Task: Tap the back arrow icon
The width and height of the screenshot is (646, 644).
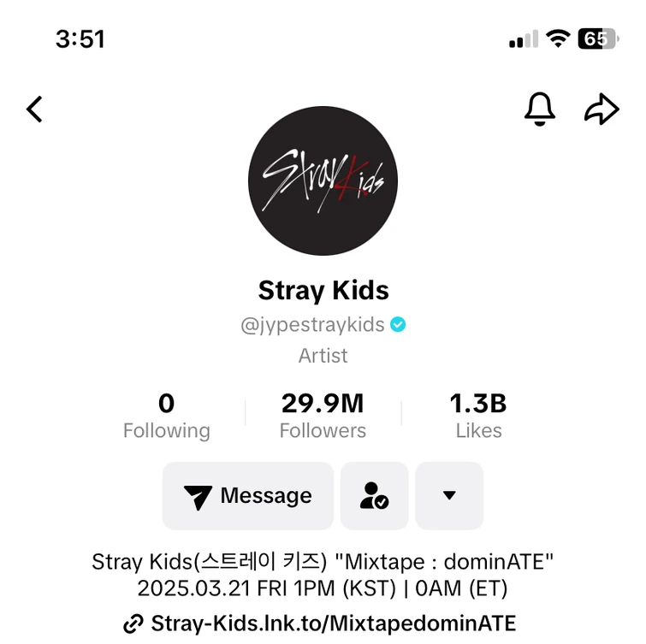Action: pos(34,109)
